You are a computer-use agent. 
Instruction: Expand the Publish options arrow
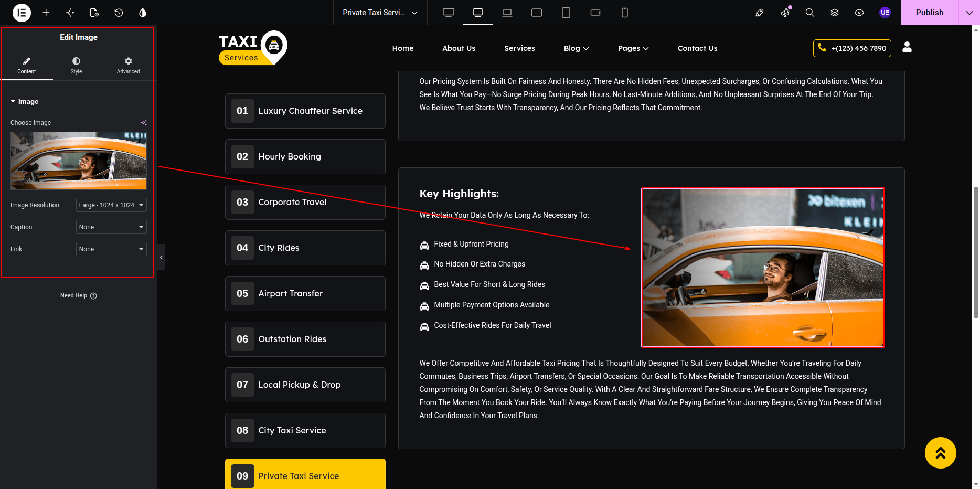pos(969,13)
